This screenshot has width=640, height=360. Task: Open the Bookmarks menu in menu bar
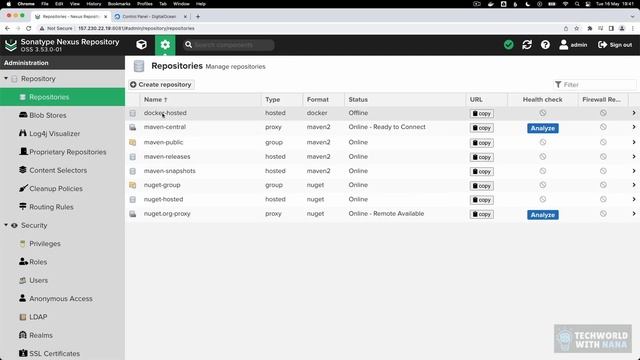click(x=119, y=4)
